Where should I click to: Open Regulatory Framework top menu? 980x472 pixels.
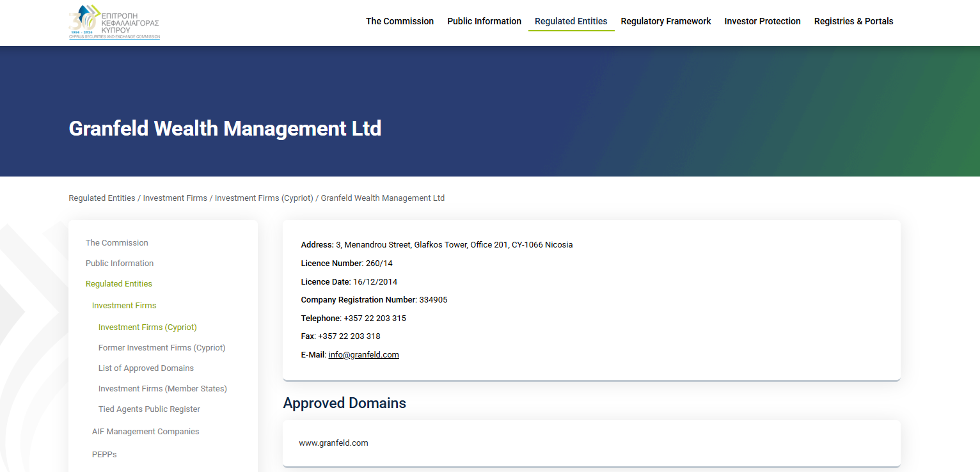[666, 21]
